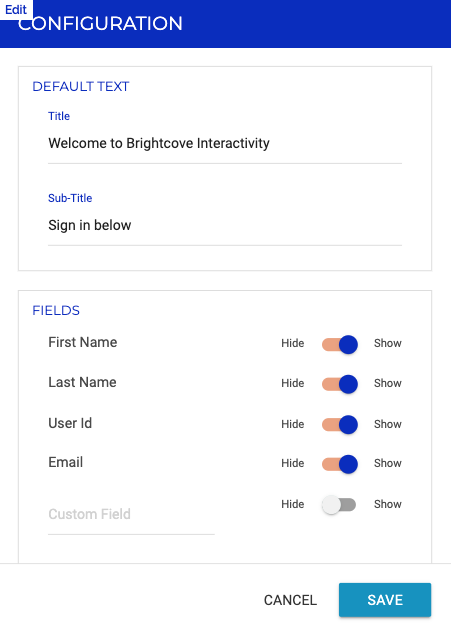Click the CANCEL button
Image resolution: width=451 pixels, height=640 pixels.
tap(290, 600)
